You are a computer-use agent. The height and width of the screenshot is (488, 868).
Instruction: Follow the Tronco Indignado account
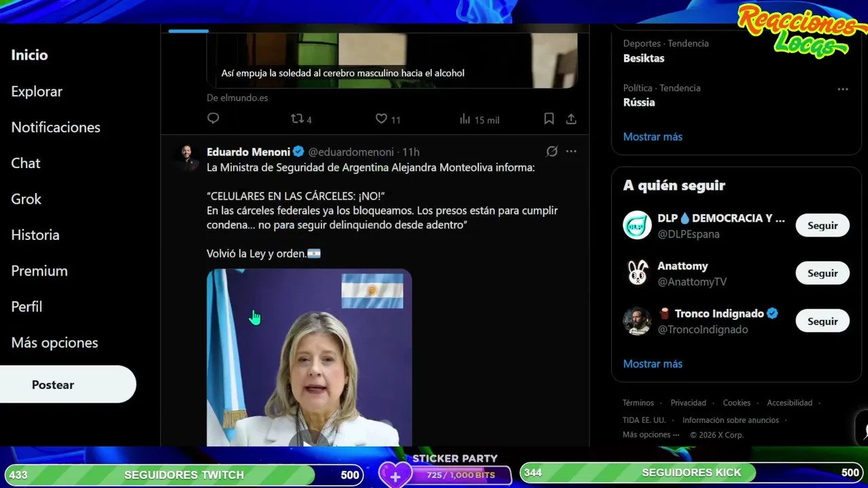(x=823, y=321)
